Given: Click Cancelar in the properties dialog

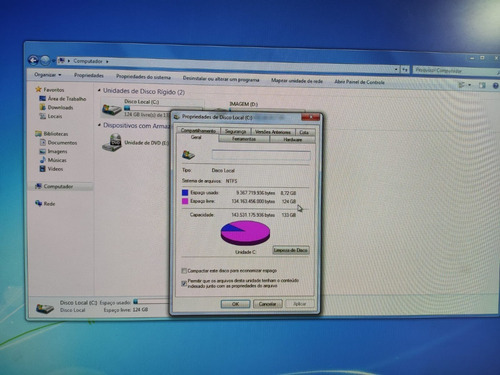Looking at the screenshot, I should (268, 304).
